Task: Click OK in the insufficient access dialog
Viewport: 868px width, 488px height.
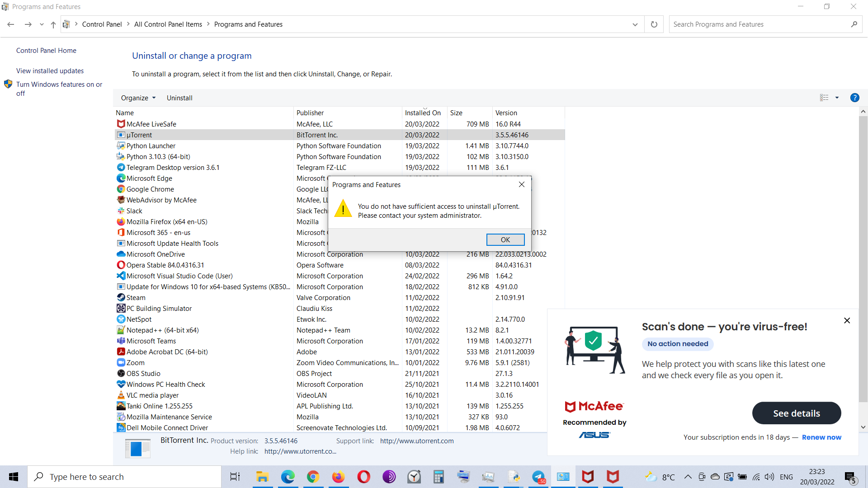Action: pyautogui.click(x=505, y=239)
